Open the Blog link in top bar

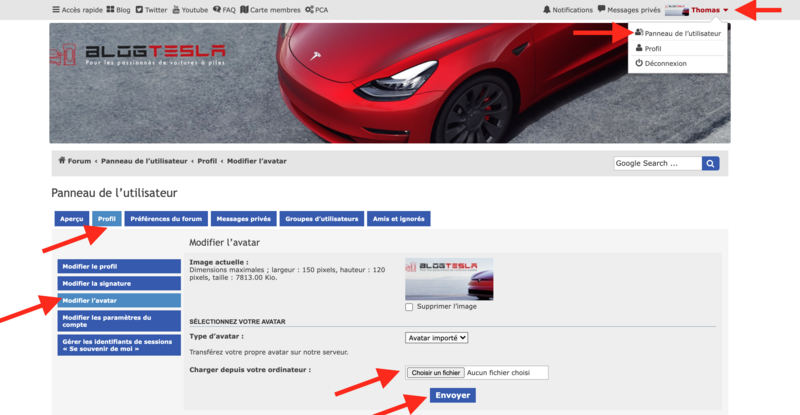pyautogui.click(x=118, y=10)
